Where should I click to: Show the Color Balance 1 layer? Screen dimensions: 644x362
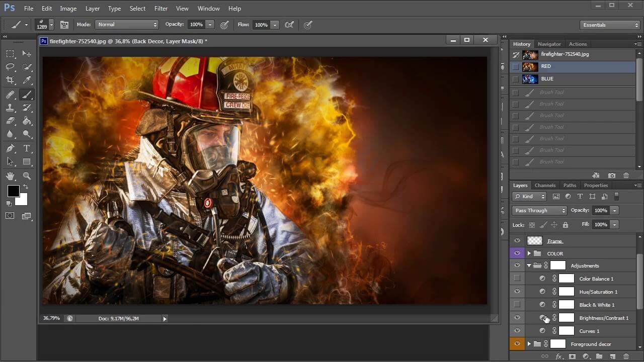(517, 279)
